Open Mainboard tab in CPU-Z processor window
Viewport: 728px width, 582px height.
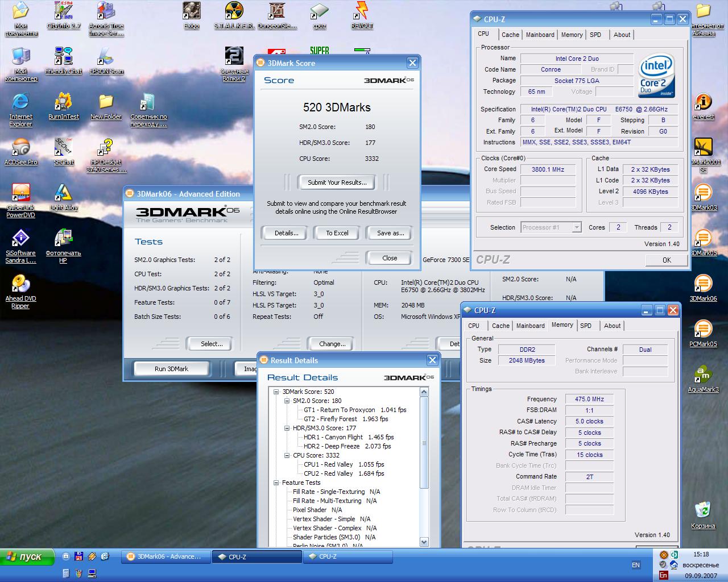point(540,35)
